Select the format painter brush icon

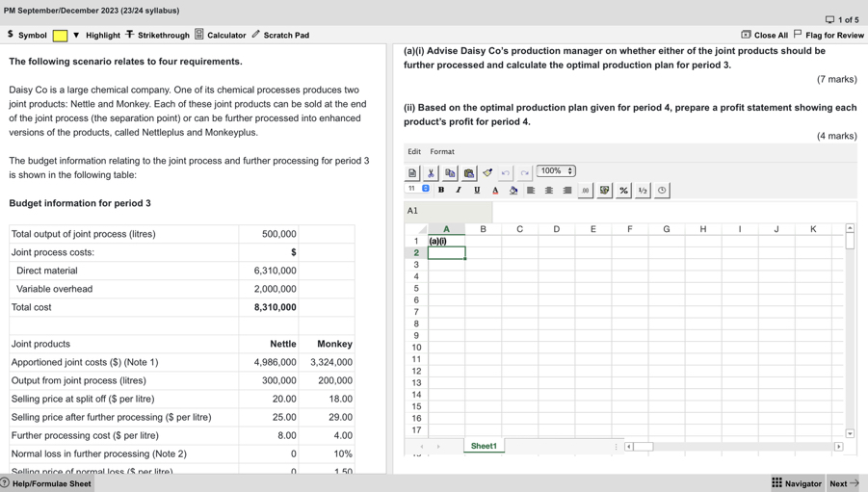[487, 173]
